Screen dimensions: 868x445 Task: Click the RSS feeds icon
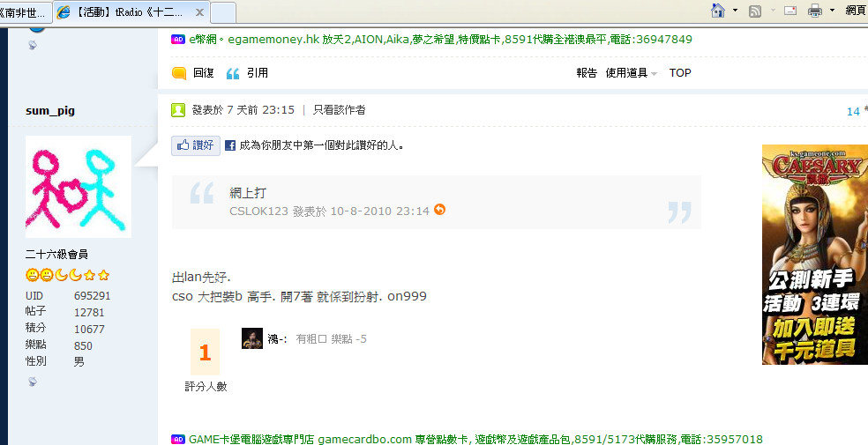(754, 11)
